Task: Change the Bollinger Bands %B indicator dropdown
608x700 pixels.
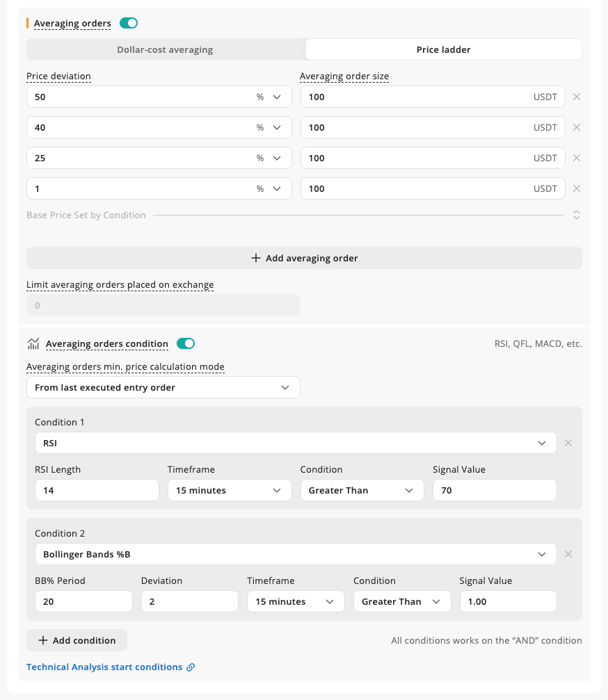Action: pos(296,554)
